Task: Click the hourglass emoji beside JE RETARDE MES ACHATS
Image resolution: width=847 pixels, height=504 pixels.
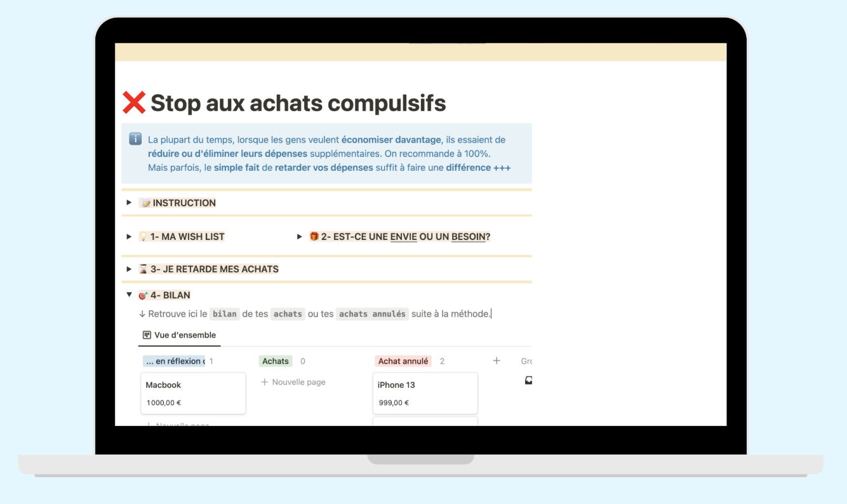Action: [x=143, y=269]
